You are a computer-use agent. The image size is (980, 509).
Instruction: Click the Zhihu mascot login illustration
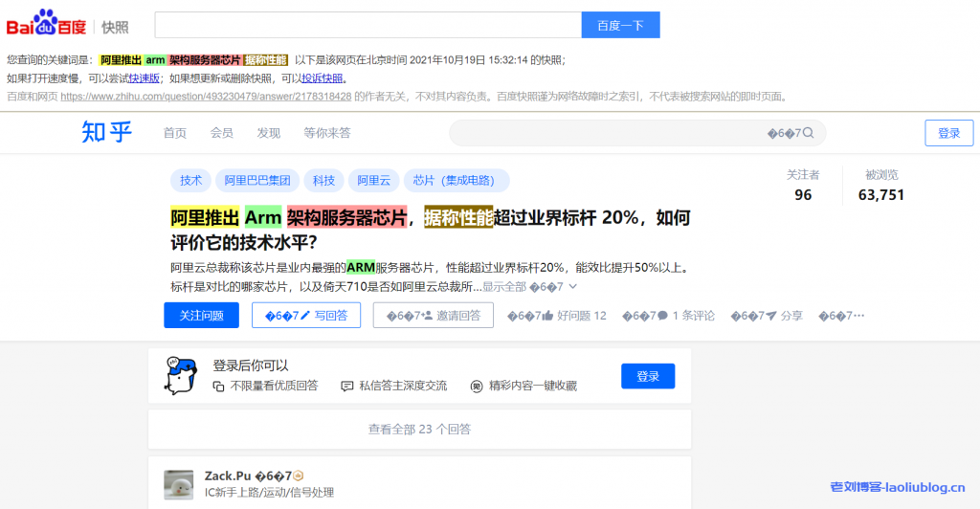point(181,375)
